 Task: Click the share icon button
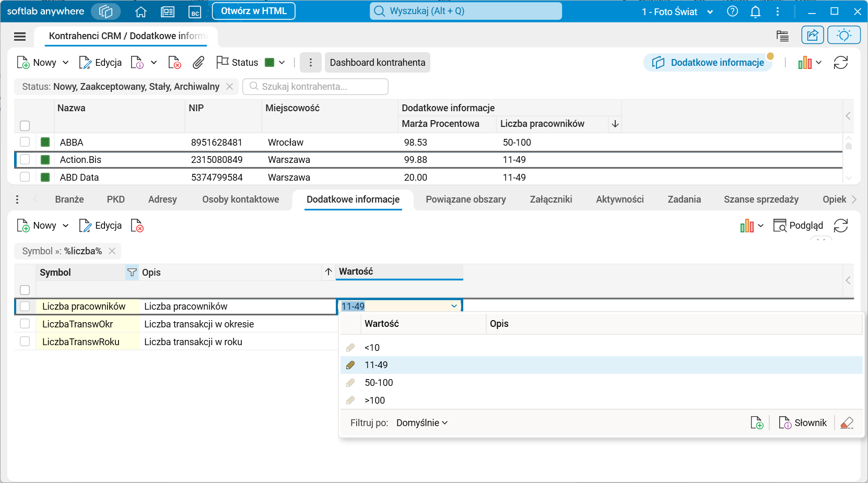[x=813, y=35]
